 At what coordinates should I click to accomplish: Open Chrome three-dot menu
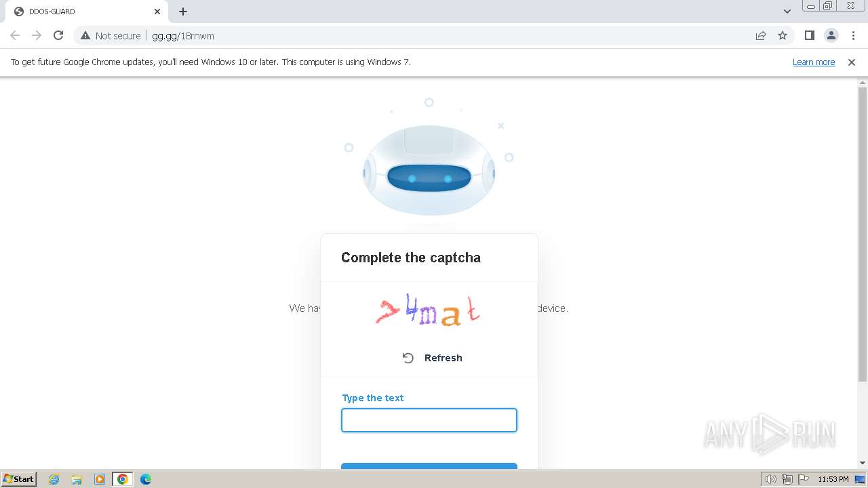point(853,35)
